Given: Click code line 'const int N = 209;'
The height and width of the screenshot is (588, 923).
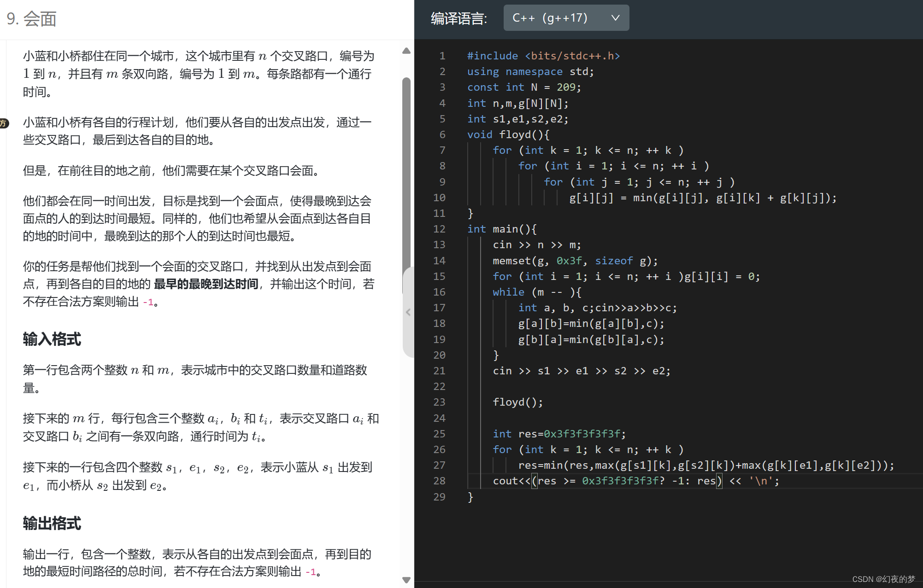Looking at the screenshot, I should (524, 87).
